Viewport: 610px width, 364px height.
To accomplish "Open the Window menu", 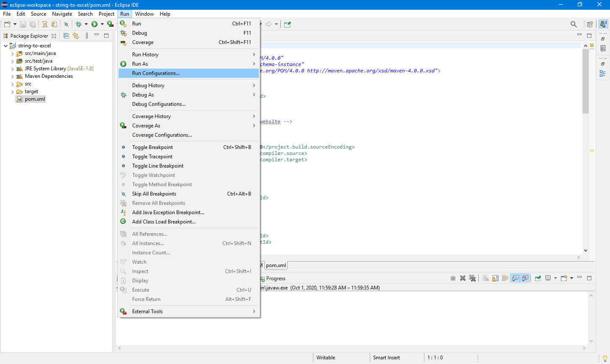I will 144,14.
